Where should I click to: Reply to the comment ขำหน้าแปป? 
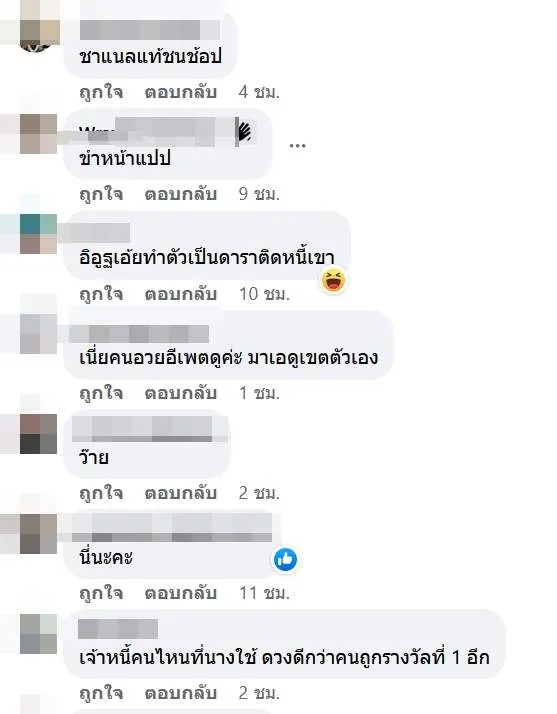[x=180, y=194]
